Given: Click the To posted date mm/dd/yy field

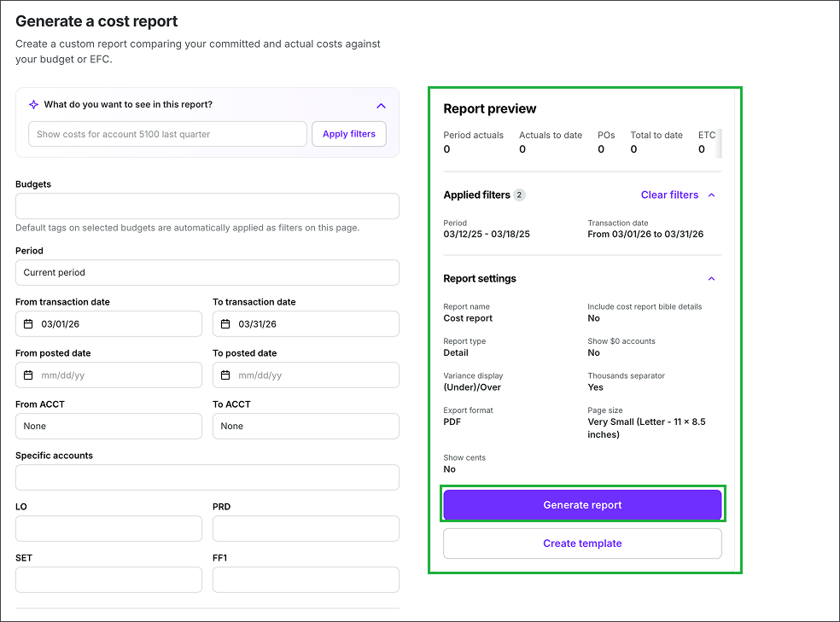Looking at the screenshot, I should 306,375.
